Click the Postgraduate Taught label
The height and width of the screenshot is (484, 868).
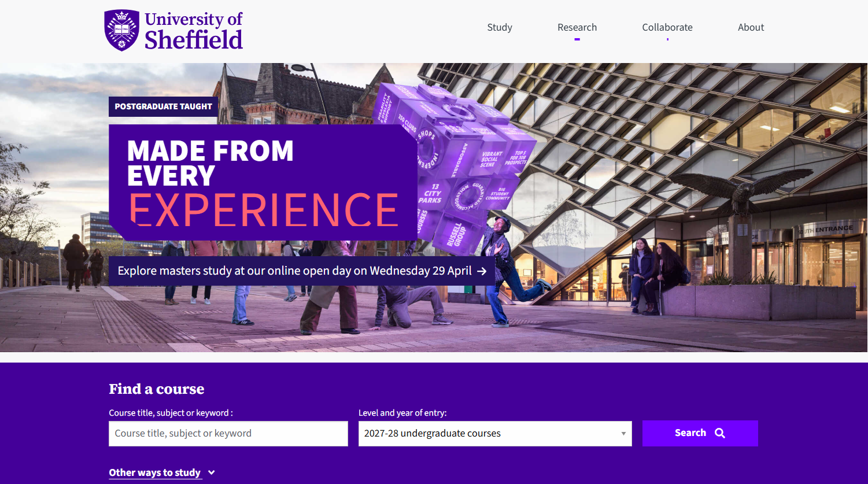[163, 106]
